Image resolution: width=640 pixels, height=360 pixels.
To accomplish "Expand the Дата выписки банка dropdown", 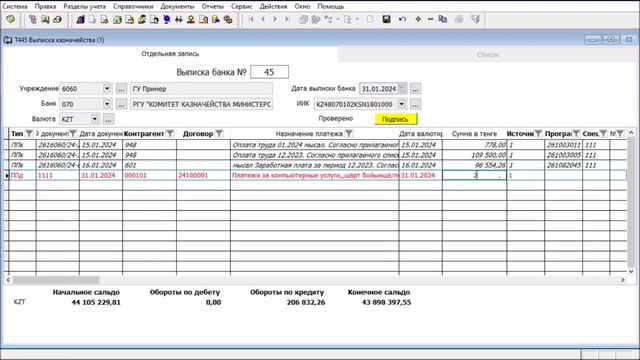I will (402, 88).
